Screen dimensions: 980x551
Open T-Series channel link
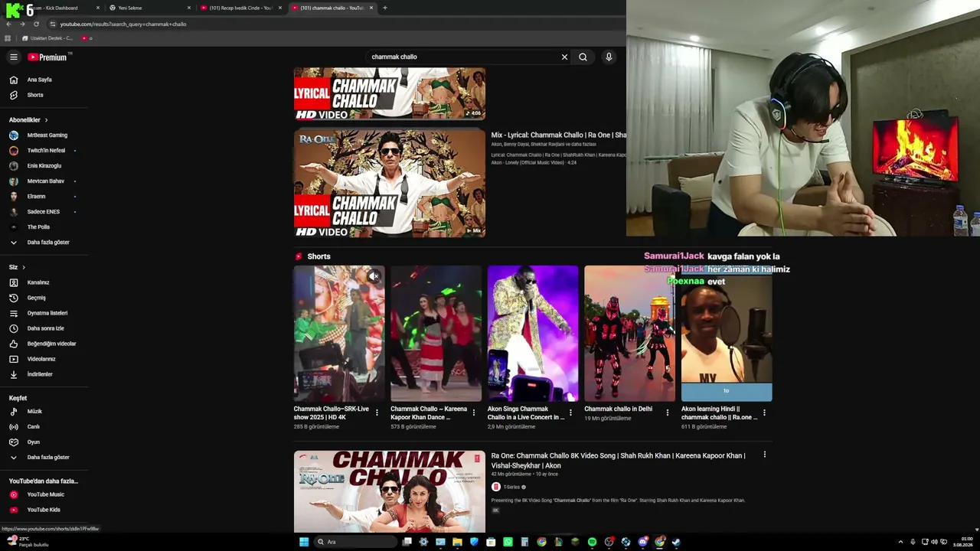tap(511, 487)
